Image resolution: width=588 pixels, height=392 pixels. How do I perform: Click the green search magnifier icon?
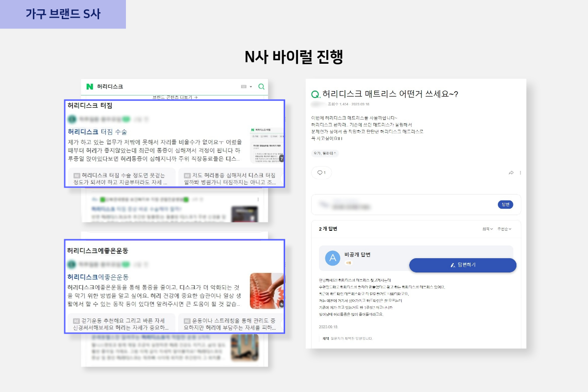pos(262,87)
